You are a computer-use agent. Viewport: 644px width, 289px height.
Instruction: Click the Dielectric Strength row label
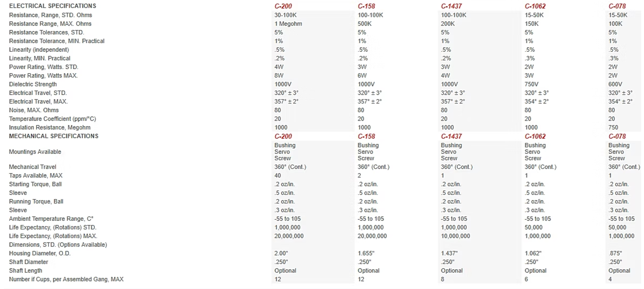(33, 84)
